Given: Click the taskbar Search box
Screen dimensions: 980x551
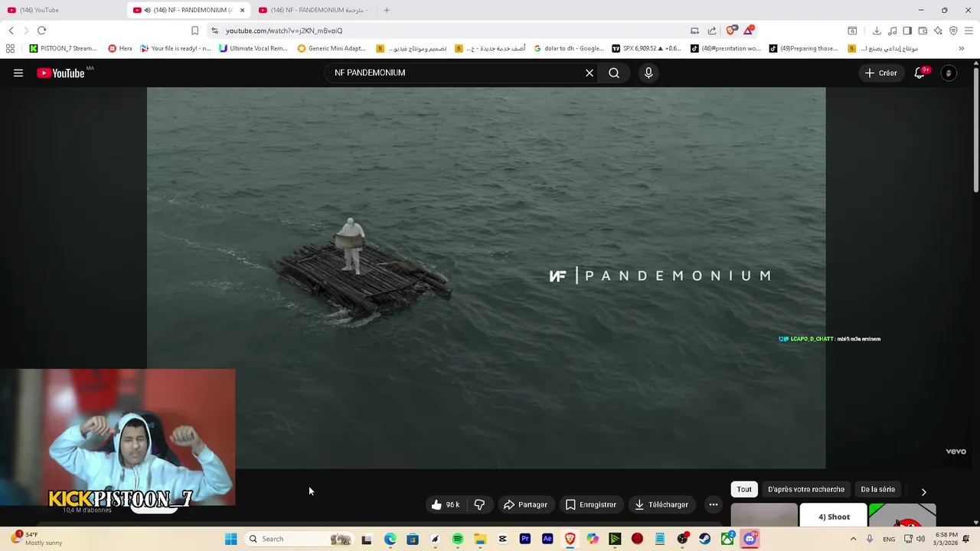Looking at the screenshot, I should click(x=299, y=539).
